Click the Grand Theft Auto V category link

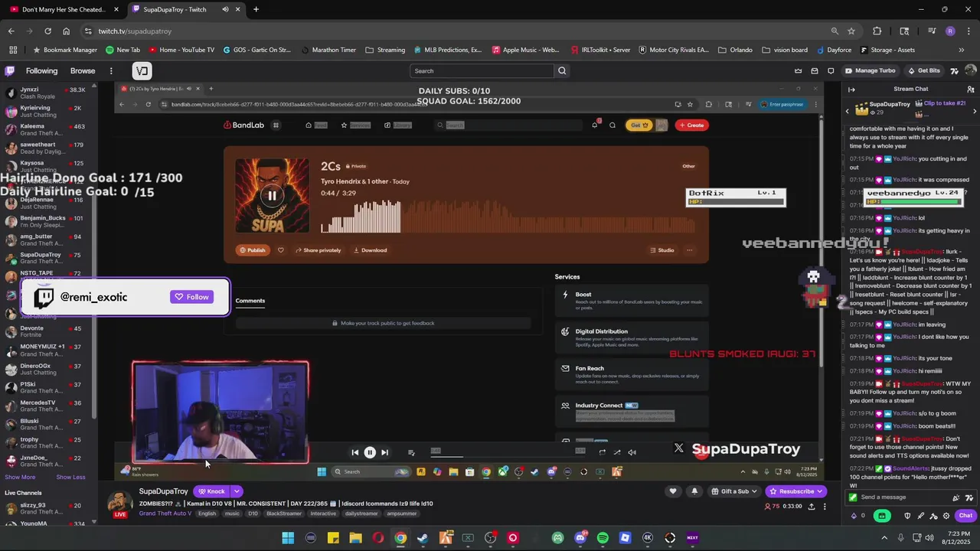click(x=165, y=514)
